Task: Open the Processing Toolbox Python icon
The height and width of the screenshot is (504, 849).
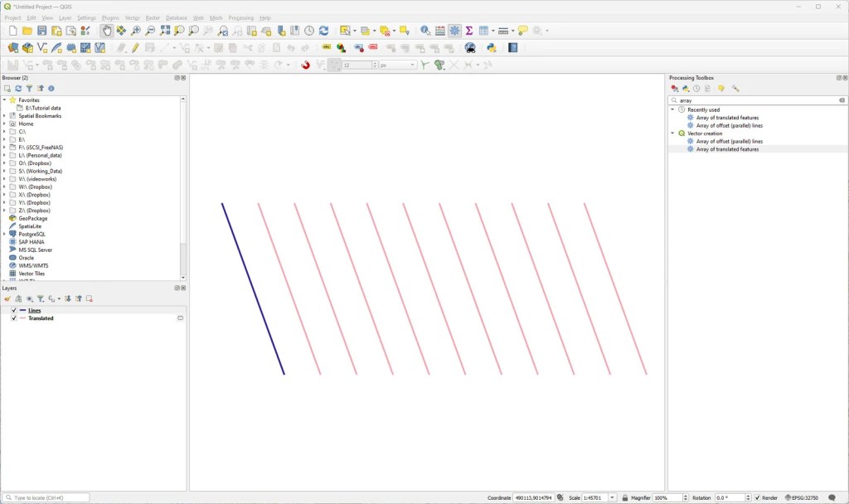Action: 686,88
